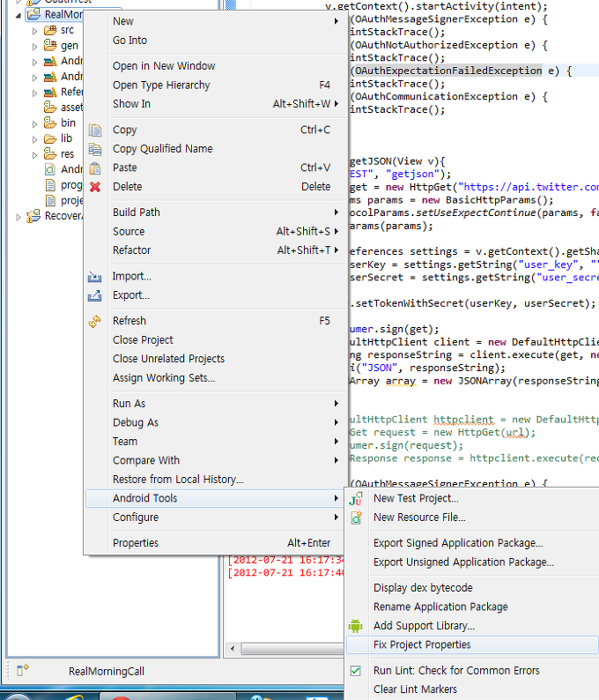
Task: Click the status bar icon beside RealMorningCall
Action: tap(22, 671)
